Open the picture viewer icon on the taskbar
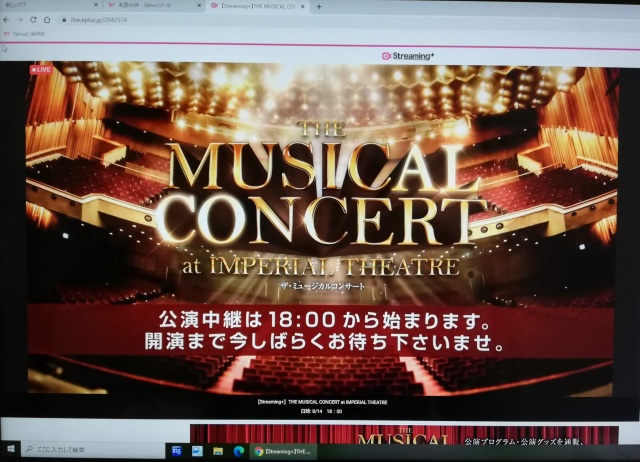 tap(198, 451)
